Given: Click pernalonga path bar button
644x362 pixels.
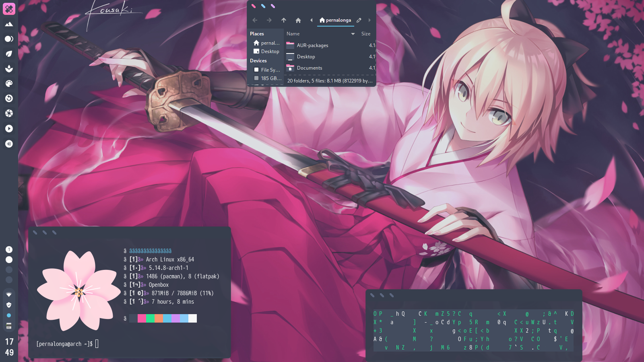Looking at the screenshot, I should [x=335, y=20].
